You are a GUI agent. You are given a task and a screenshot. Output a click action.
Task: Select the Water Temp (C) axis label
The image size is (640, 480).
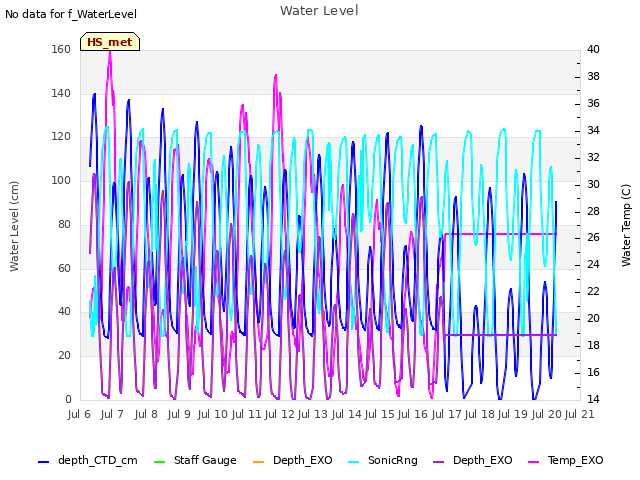(626, 225)
